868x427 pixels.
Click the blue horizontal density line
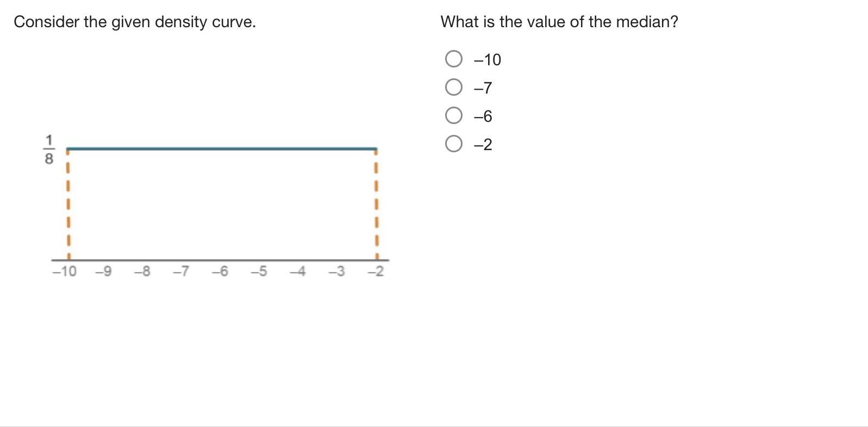coord(221,148)
